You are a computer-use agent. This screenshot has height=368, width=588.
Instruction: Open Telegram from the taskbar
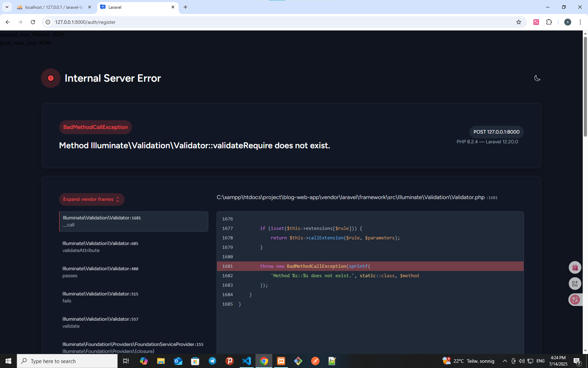point(212,361)
